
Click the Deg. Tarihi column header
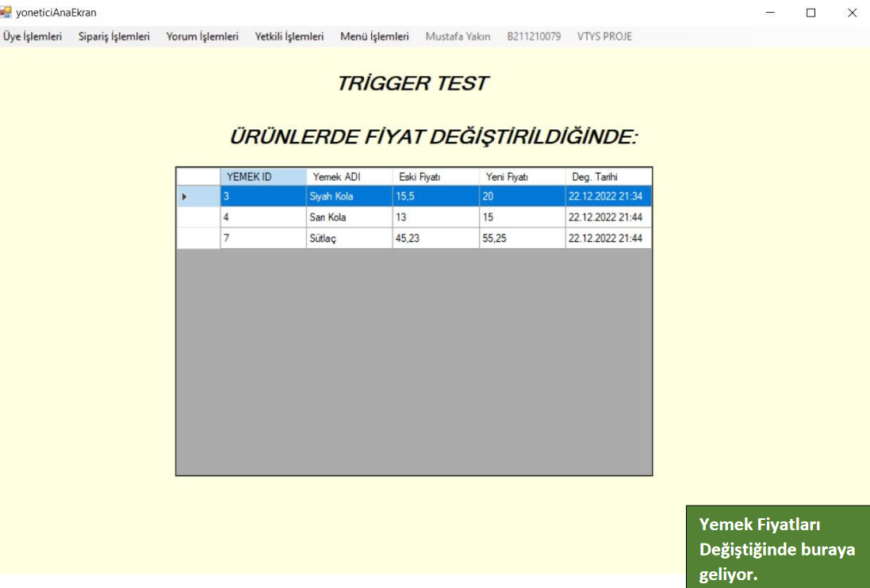[x=608, y=177]
